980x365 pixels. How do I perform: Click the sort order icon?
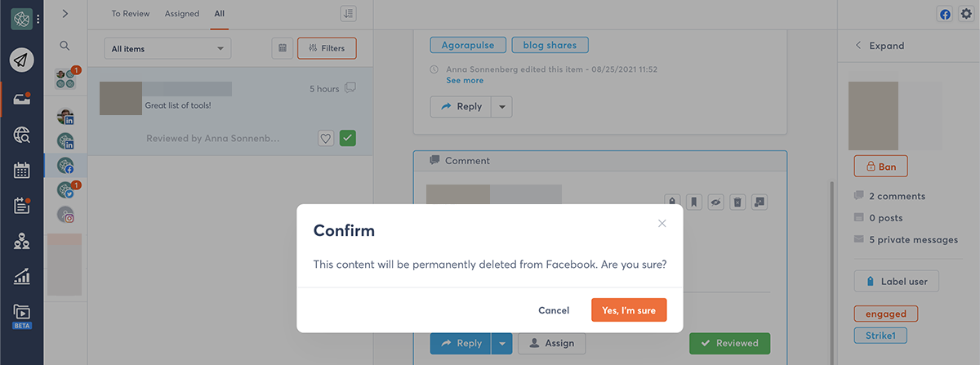click(349, 13)
